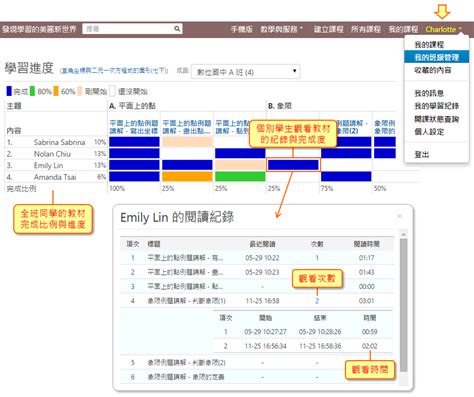
Task: Select last-read time 05-29 10:23
Action: (262, 272)
